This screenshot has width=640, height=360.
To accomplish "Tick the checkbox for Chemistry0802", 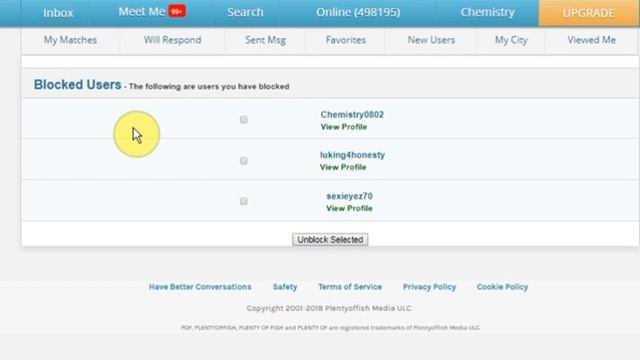I will 244,120.
